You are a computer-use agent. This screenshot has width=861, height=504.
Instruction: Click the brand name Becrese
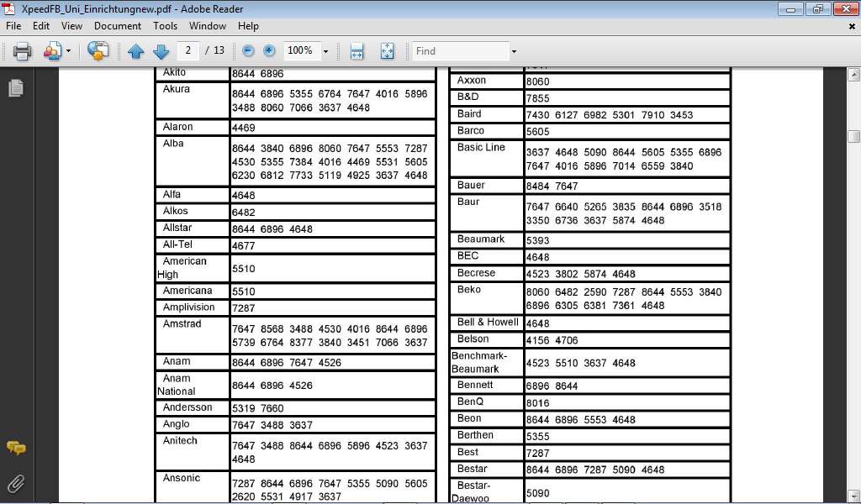click(x=476, y=273)
